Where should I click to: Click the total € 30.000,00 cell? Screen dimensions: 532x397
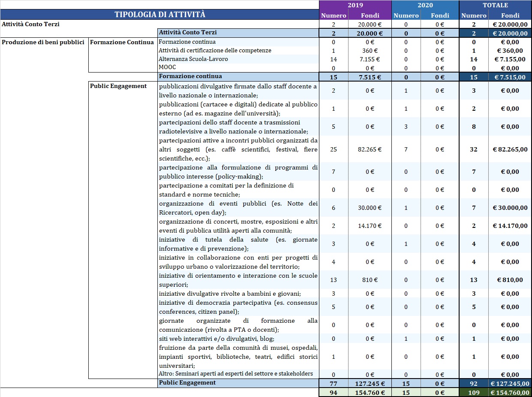point(510,208)
